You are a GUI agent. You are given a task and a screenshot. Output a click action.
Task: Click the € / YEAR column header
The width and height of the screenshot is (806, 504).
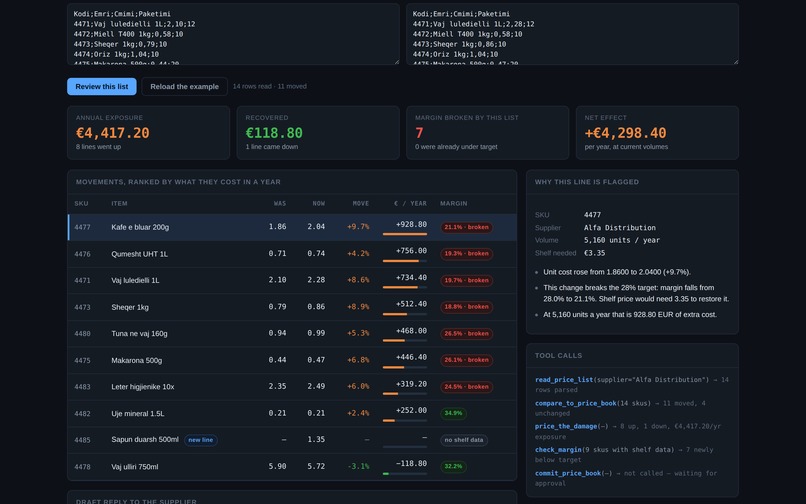click(x=410, y=204)
